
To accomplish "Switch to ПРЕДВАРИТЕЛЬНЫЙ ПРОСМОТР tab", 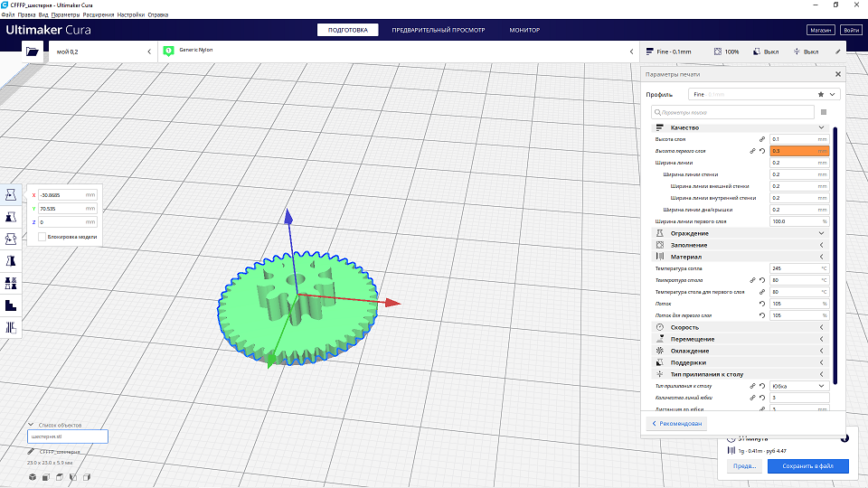I will coord(438,30).
